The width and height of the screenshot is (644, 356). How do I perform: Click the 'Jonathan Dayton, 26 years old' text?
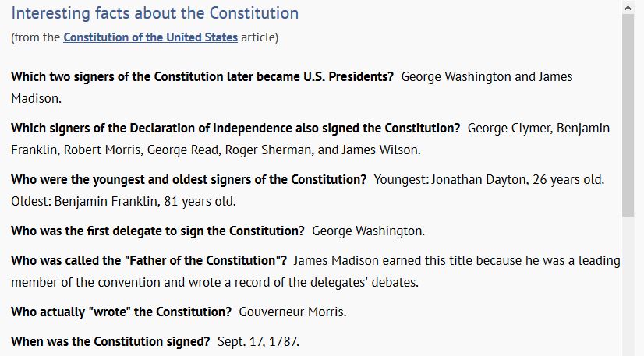click(x=517, y=180)
